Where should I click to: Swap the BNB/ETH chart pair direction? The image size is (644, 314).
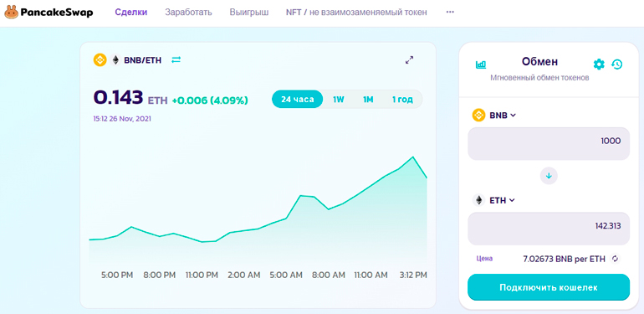click(x=176, y=60)
